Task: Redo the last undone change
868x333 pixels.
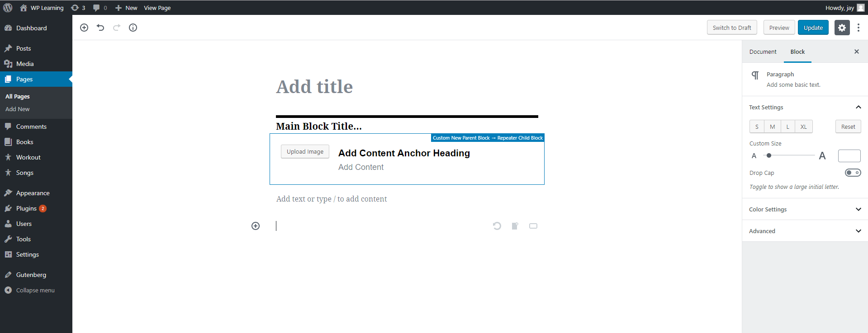Action: tap(117, 28)
